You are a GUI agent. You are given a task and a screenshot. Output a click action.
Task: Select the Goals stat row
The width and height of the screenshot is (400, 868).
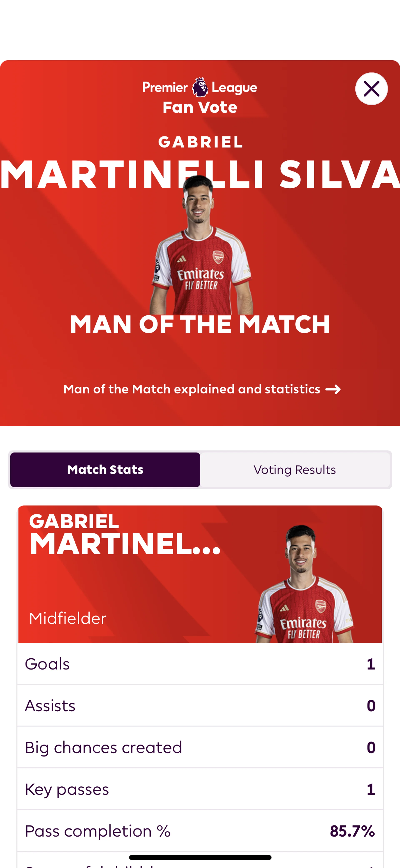point(200,664)
